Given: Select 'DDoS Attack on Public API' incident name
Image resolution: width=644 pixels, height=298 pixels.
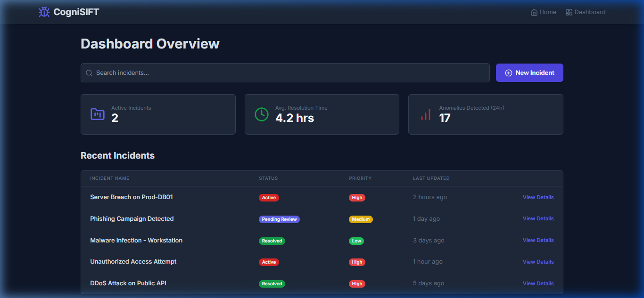Looking at the screenshot, I should point(128,283).
